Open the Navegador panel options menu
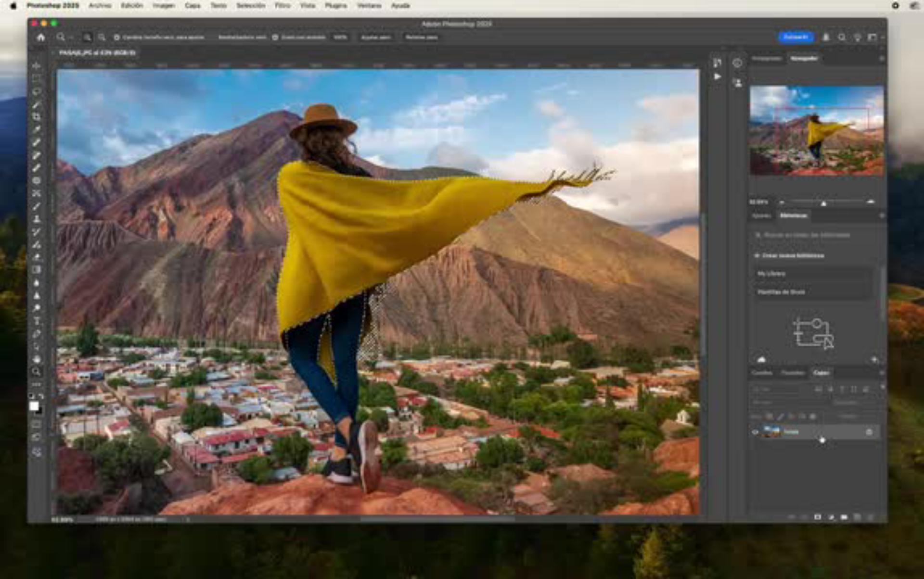The image size is (924, 579). point(882,59)
